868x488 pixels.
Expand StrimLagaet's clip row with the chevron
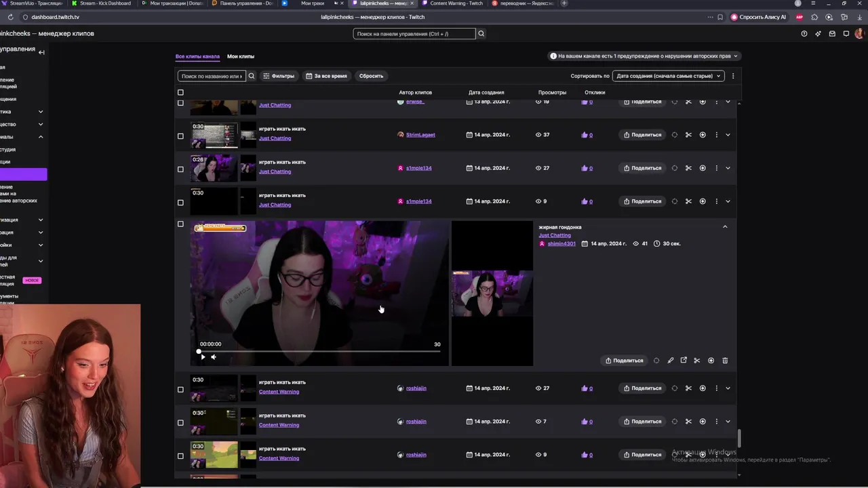(x=728, y=135)
